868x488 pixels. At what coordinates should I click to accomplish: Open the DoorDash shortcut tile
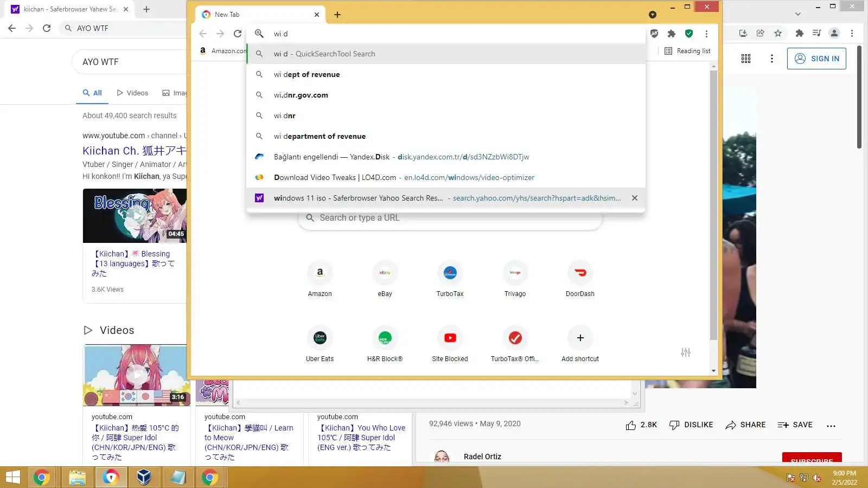(x=580, y=279)
